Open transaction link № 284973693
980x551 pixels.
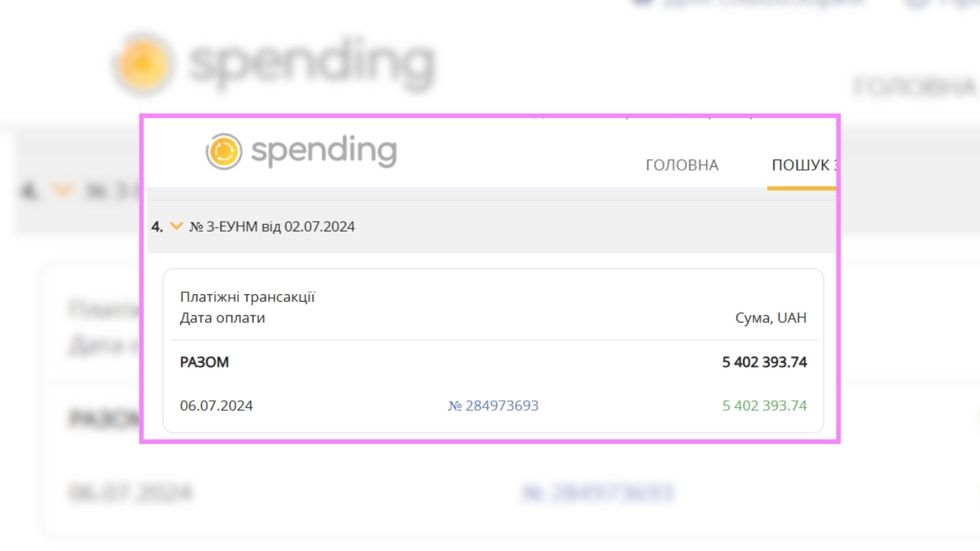pos(493,406)
